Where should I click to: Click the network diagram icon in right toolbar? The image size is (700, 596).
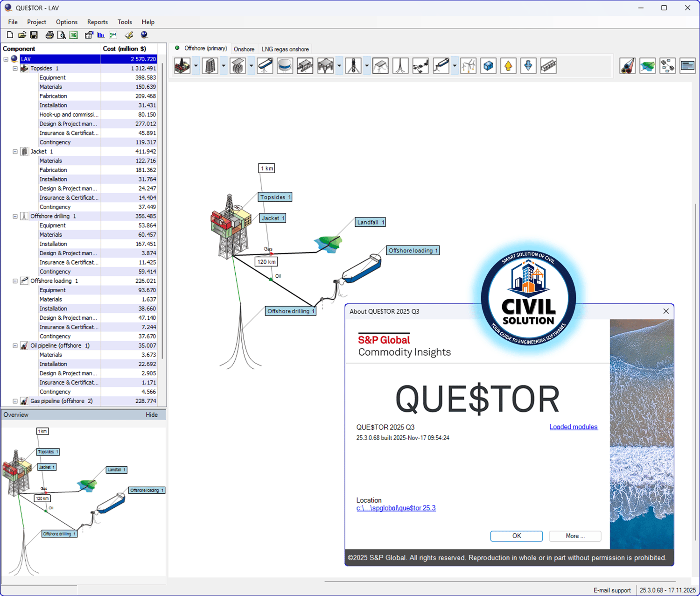[668, 66]
